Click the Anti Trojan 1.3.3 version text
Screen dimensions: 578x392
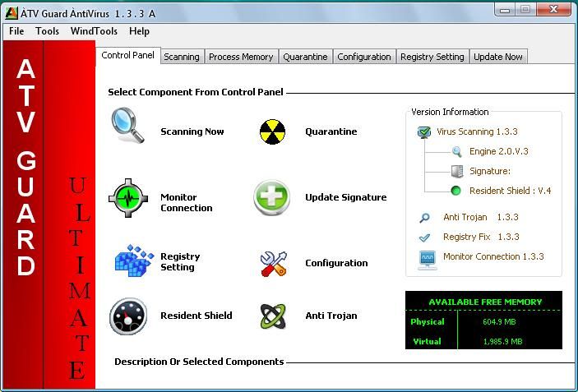coord(481,218)
